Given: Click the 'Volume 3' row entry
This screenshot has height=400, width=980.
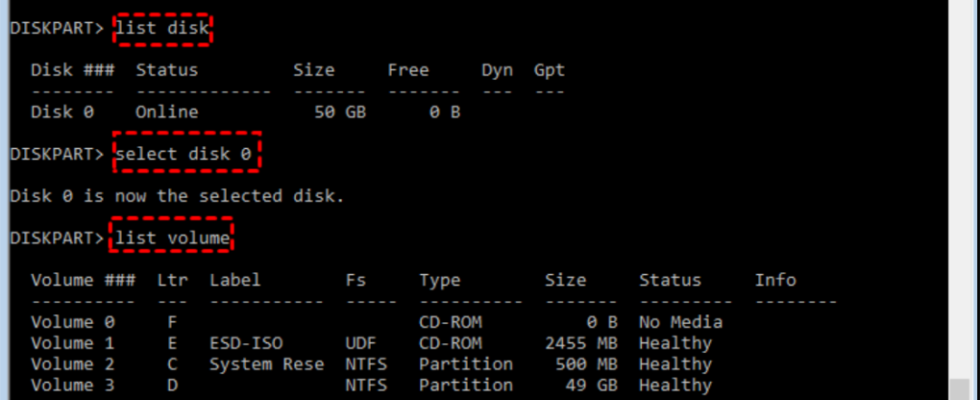Looking at the screenshot, I should pos(62,386).
